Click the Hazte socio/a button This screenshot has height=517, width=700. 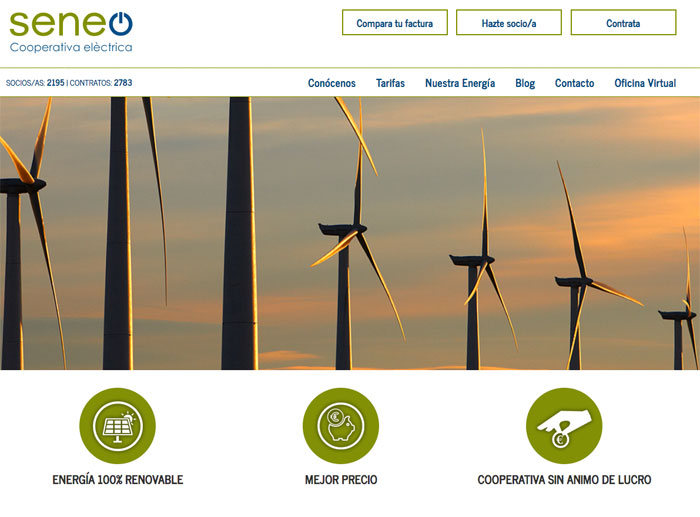(x=509, y=22)
